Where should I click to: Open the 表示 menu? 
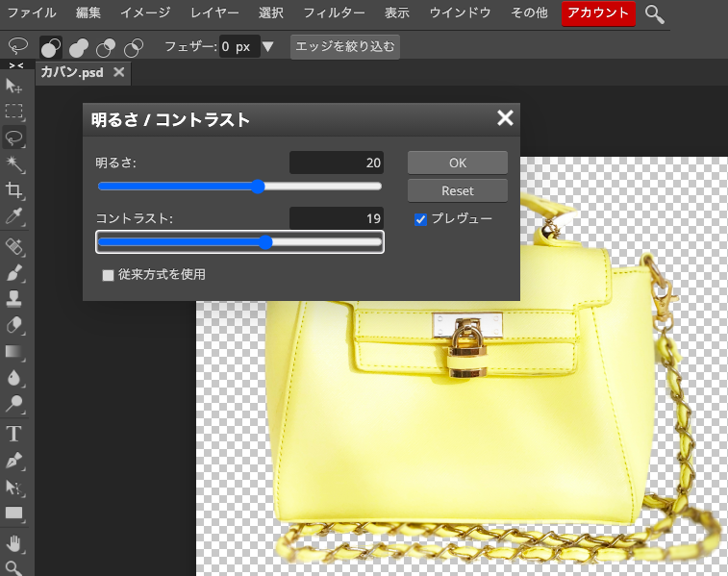(397, 13)
